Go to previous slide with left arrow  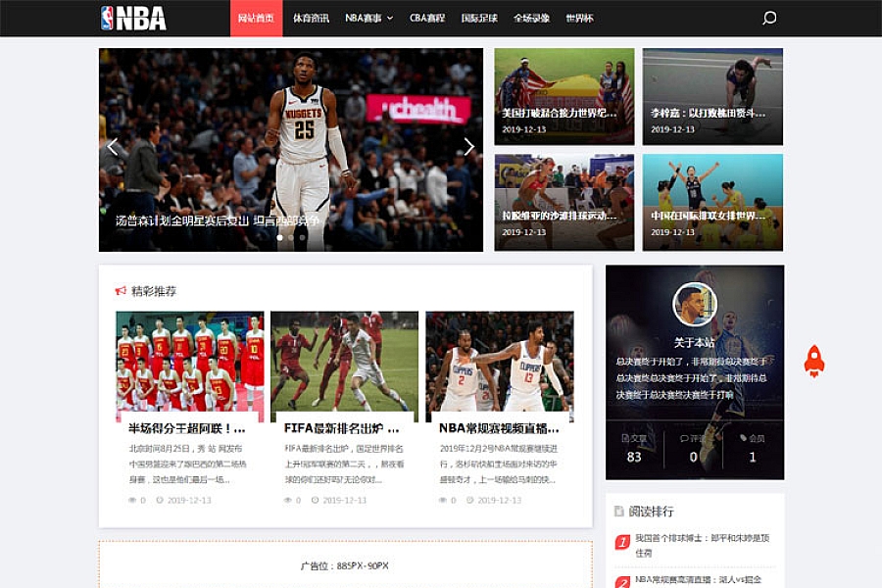113,147
